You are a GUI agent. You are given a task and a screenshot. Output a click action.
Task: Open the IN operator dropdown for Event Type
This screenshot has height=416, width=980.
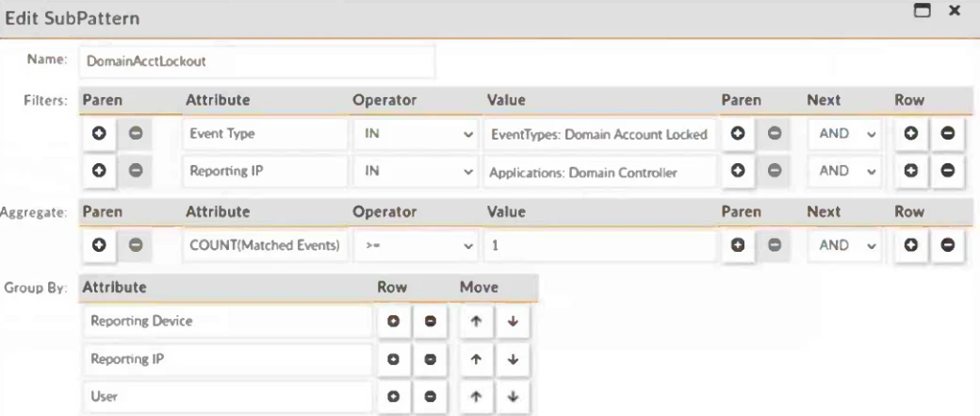415,134
